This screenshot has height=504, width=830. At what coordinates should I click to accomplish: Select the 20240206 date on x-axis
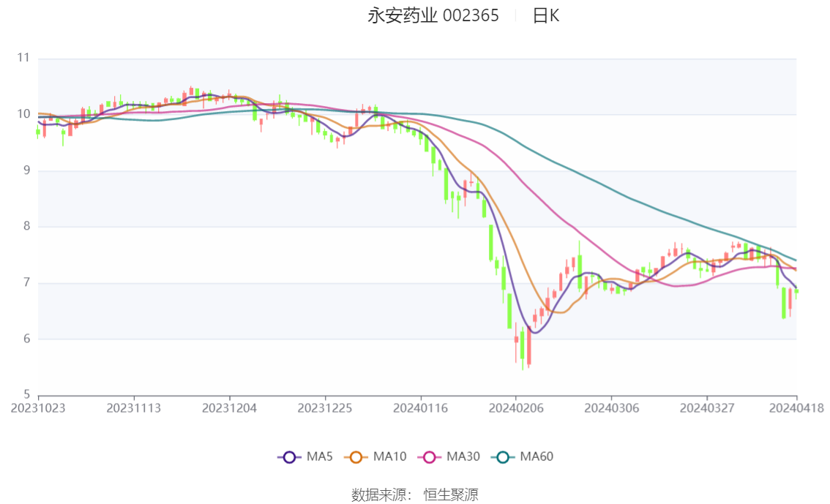coord(515,408)
